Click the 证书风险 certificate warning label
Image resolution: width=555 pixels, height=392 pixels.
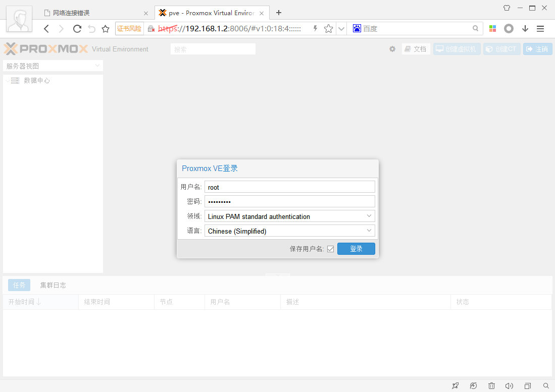(129, 29)
